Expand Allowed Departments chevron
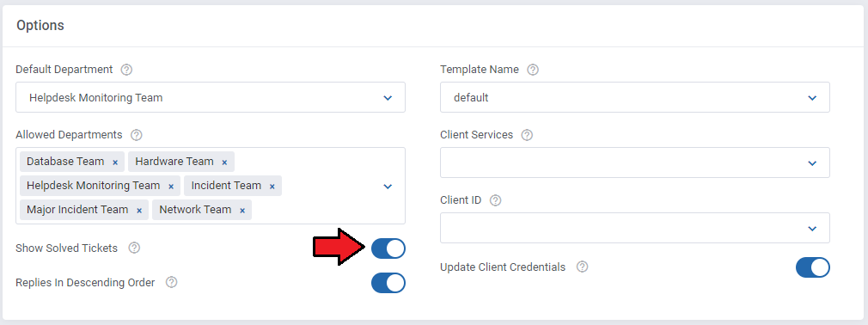 pyautogui.click(x=388, y=187)
